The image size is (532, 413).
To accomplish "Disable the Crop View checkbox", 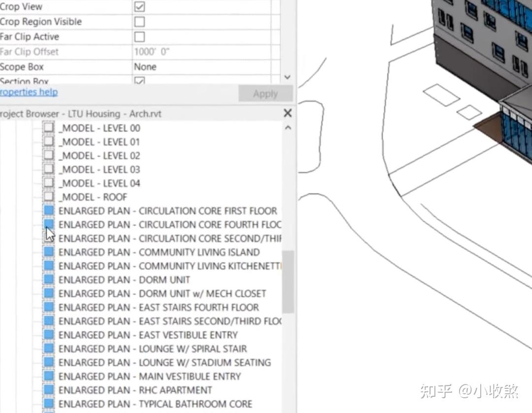I will click(139, 6).
